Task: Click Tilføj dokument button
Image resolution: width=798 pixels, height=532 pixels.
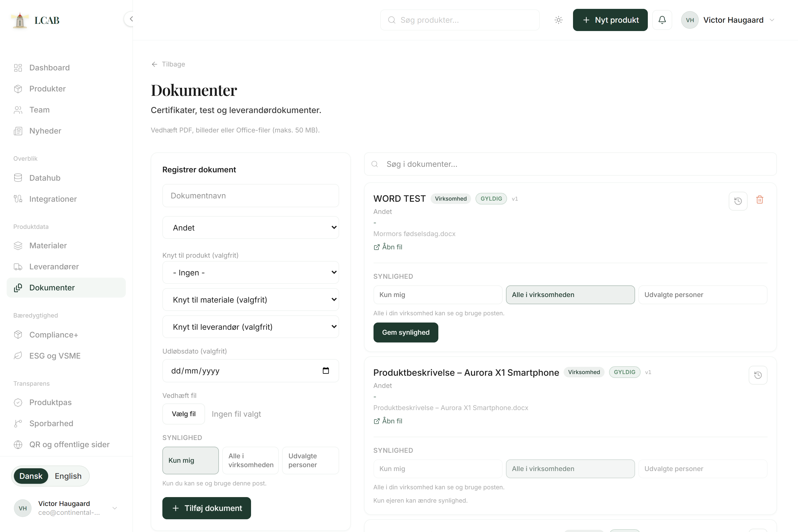Action: tap(207, 508)
